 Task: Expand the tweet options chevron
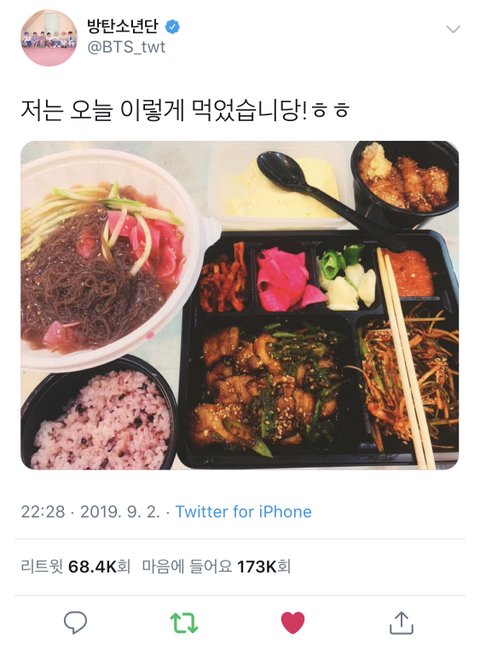point(453,29)
